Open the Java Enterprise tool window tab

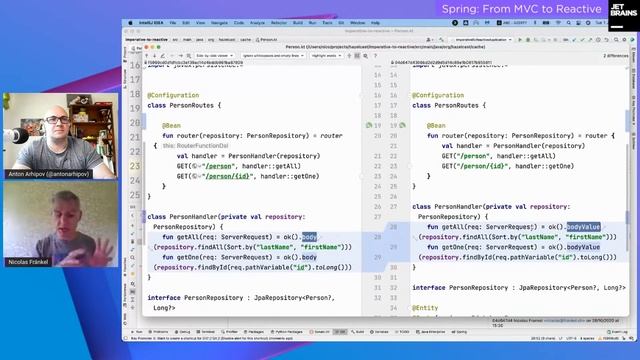(x=431, y=332)
